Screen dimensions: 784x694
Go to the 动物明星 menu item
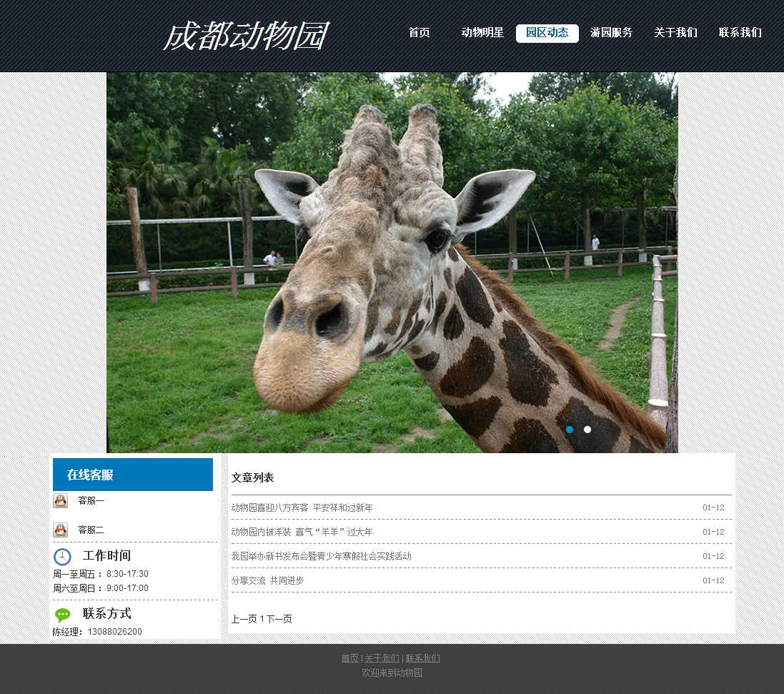482,33
